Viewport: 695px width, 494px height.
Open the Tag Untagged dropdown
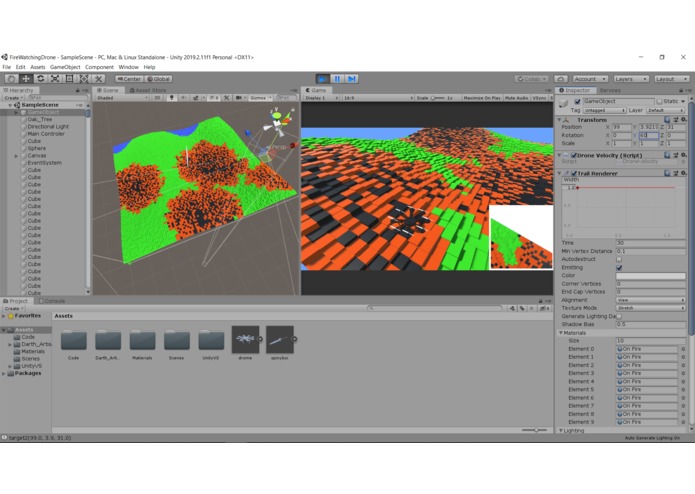click(x=604, y=110)
